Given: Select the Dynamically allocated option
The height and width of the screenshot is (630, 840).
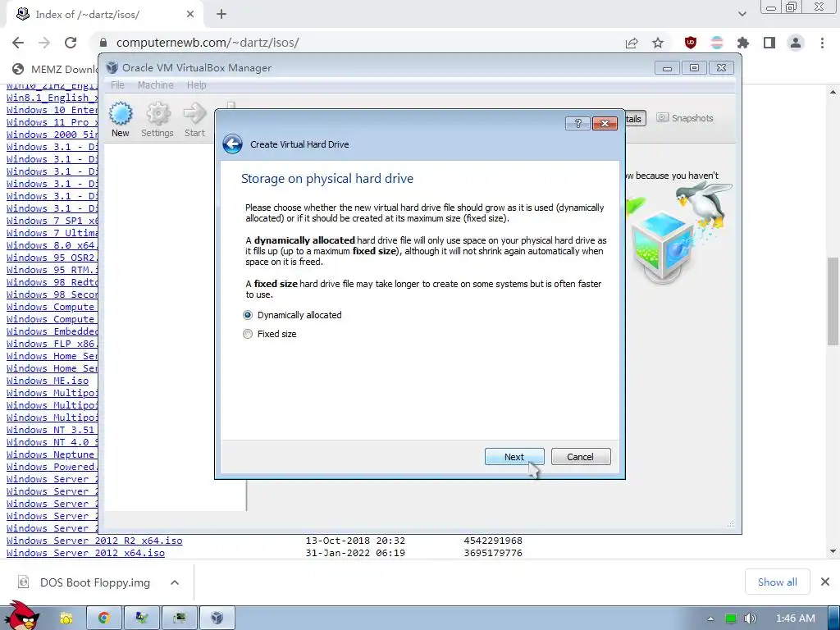Looking at the screenshot, I should pos(293,315).
